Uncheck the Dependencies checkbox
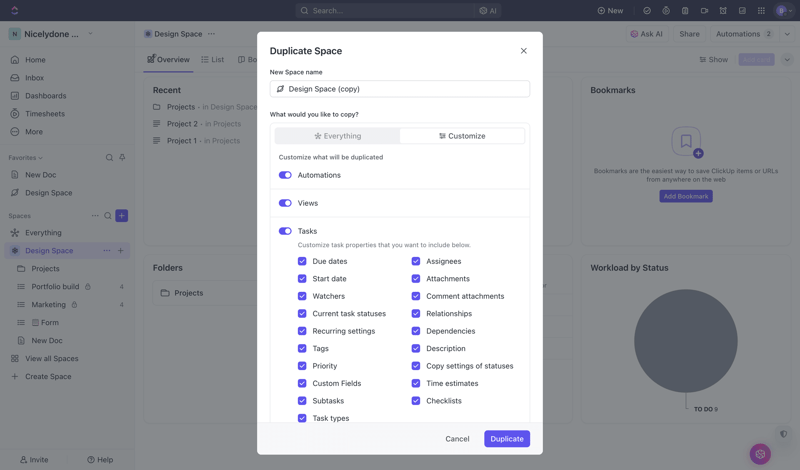Image resolution: width=800 pixels, height=470 pixels. coord(416,331)
